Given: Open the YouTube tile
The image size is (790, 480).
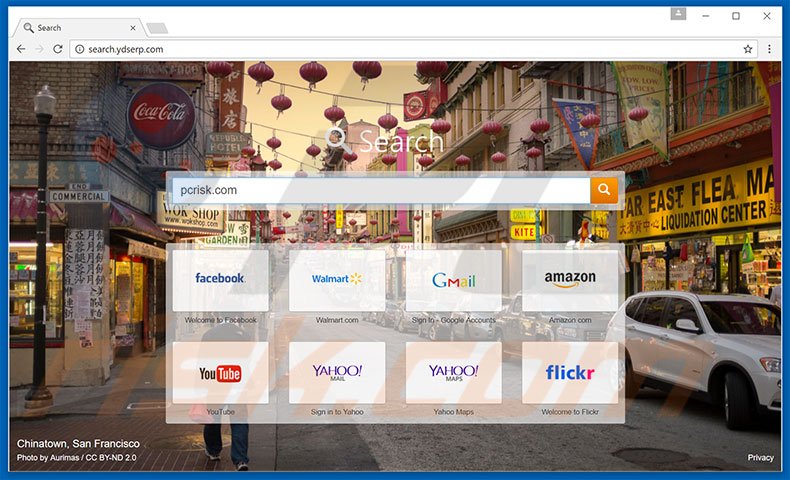Looking at the screenshot, I should click(220, 373).
